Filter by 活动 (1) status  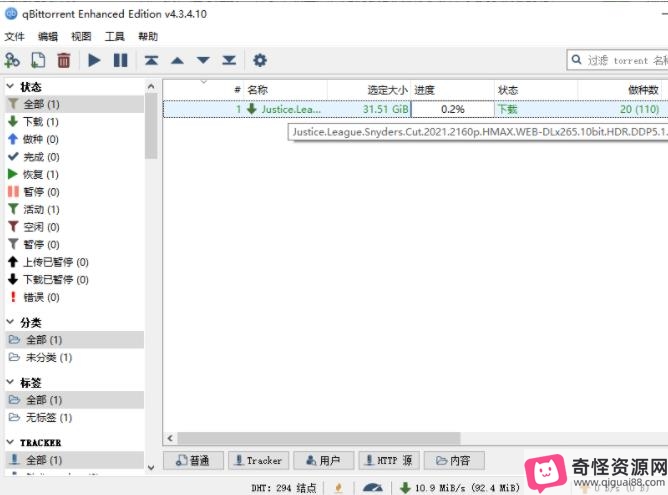click(75, 209)
